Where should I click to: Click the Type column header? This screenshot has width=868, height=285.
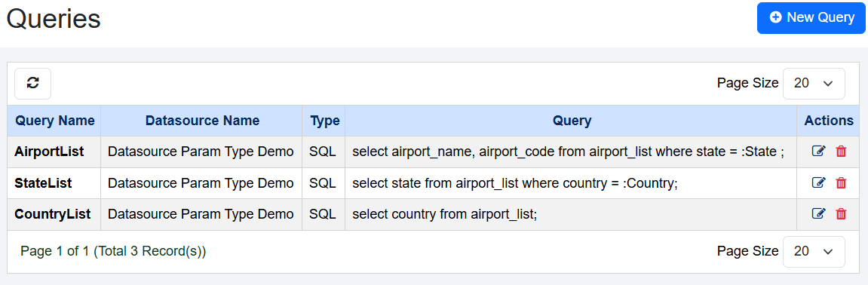coord(324,121)
